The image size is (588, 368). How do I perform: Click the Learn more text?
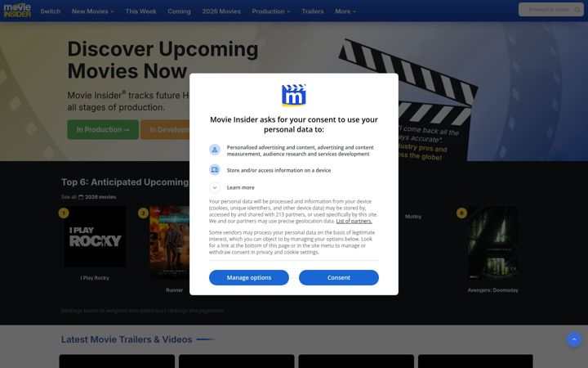click(240, 187)
